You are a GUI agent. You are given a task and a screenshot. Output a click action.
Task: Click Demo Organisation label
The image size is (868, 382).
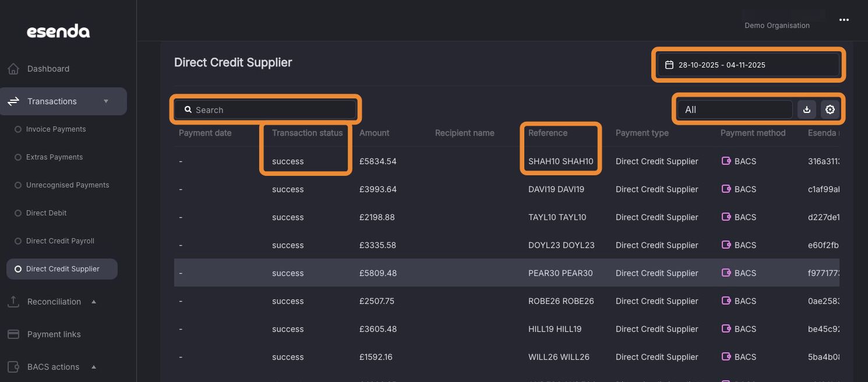[777, 26]
